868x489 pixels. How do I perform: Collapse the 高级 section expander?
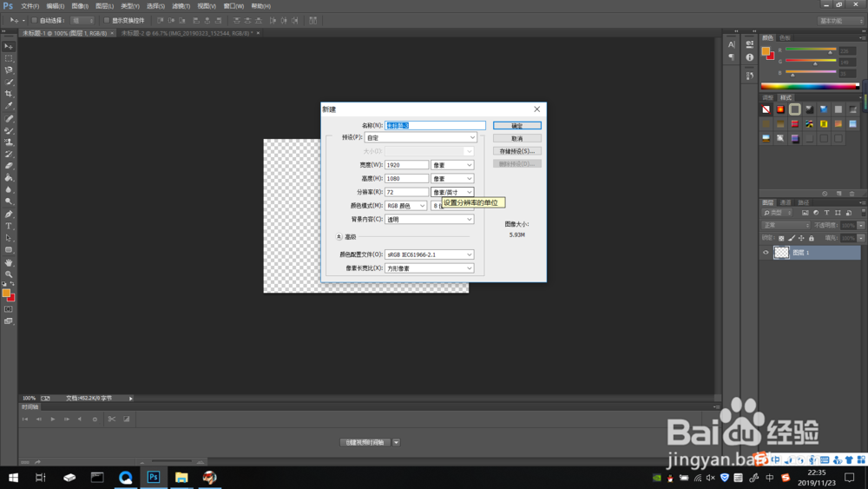(339, 237)
